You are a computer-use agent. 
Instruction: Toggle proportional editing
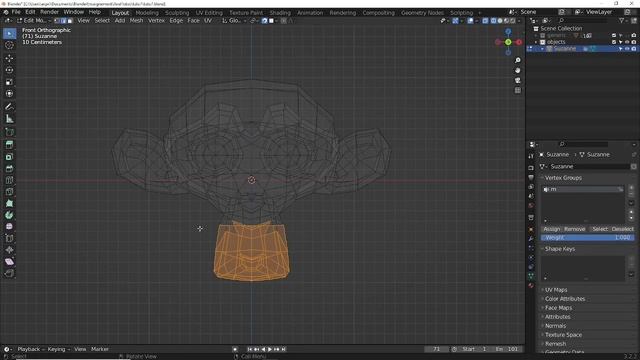tap(284, 20)
